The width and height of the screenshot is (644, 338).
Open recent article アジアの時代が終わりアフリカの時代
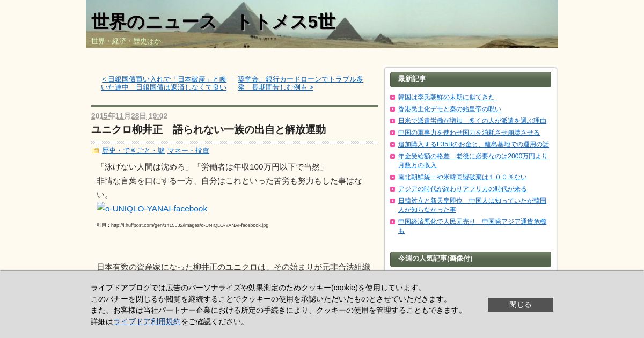tap(463, 189)
